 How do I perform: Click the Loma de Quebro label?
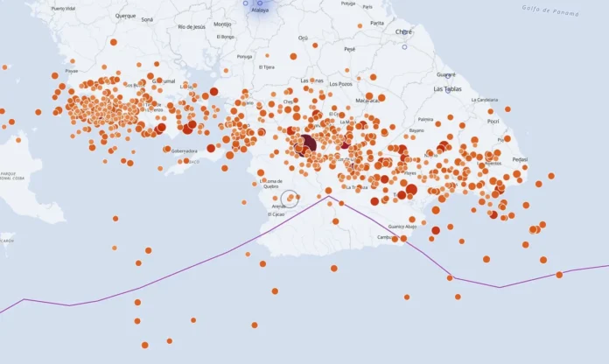[271, 184]
